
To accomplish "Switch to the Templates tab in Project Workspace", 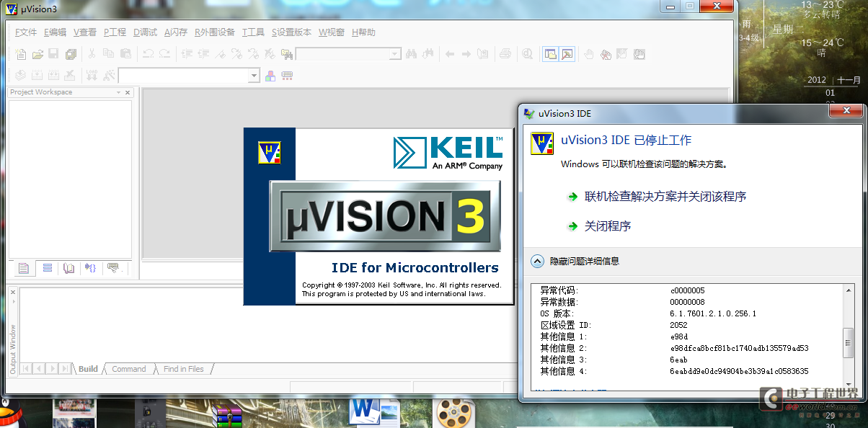I will click(x=115, y=269).
